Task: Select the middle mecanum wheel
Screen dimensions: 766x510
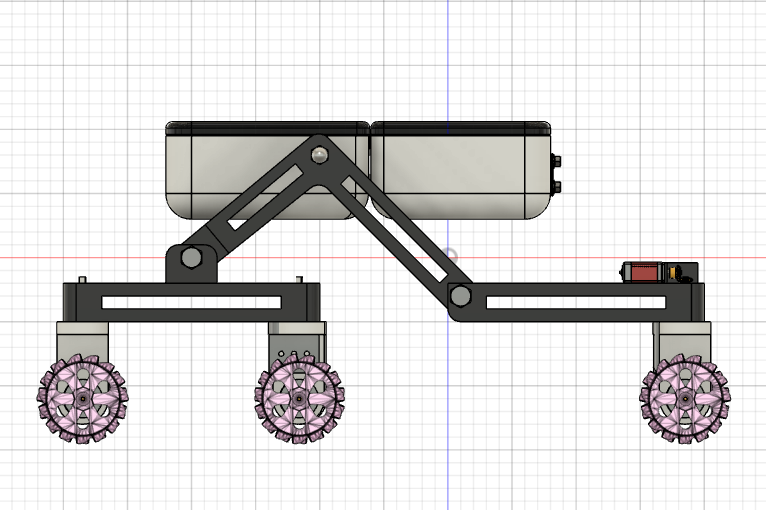Action: point(299,399)
